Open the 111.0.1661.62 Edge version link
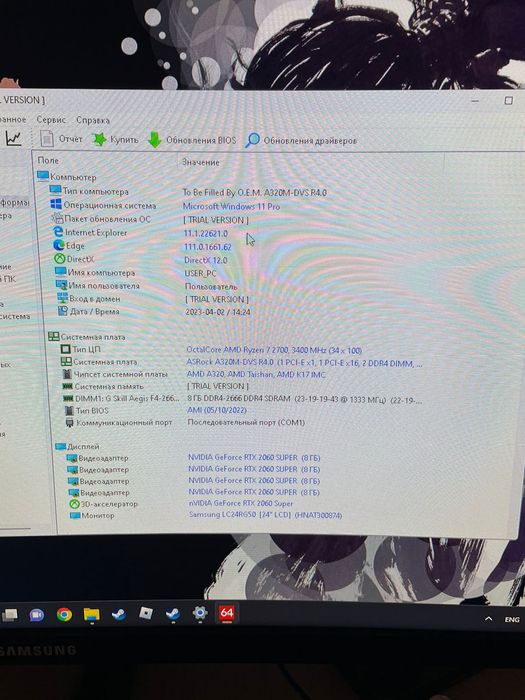 (208, 246)
